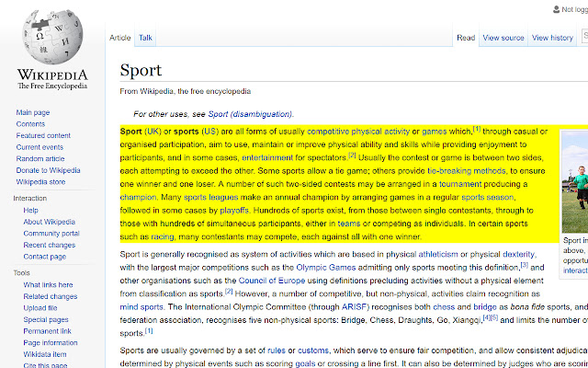Open the Council of Europe link

click(x=272, y=281)
